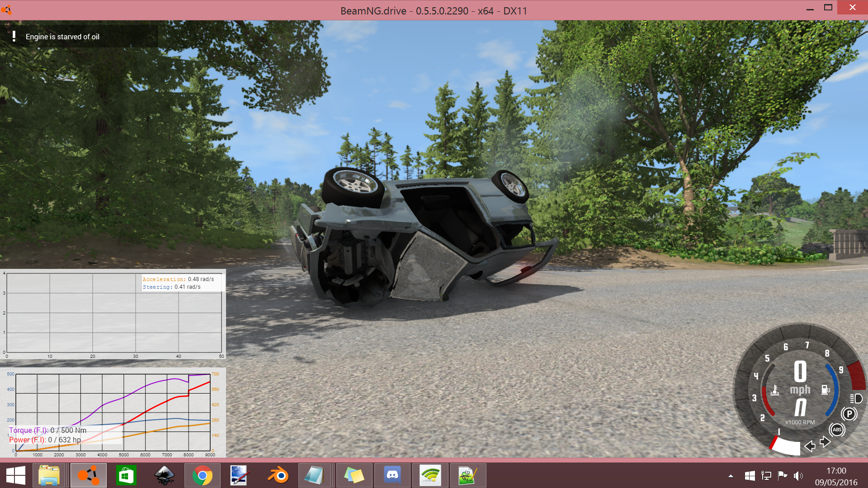This screenshot has width=868, height=488.
Task: Open the Windows Store taskbar icon
Action: tap(126, 475)
